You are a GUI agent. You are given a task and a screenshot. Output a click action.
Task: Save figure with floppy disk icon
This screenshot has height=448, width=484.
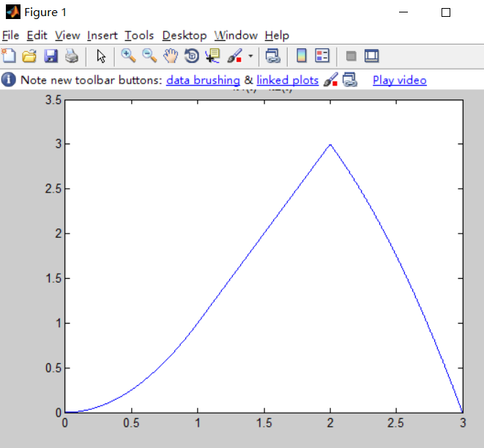[x=51, y=56]
